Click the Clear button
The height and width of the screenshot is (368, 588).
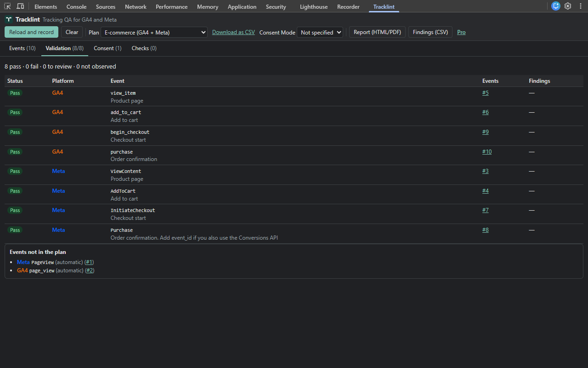72,32
